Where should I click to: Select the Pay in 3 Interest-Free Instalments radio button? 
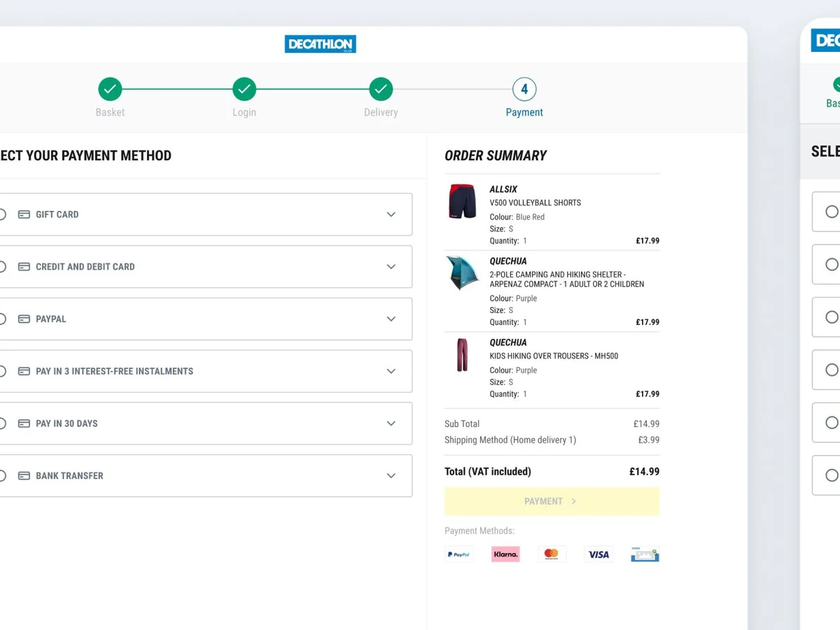[x=1, y=371]
